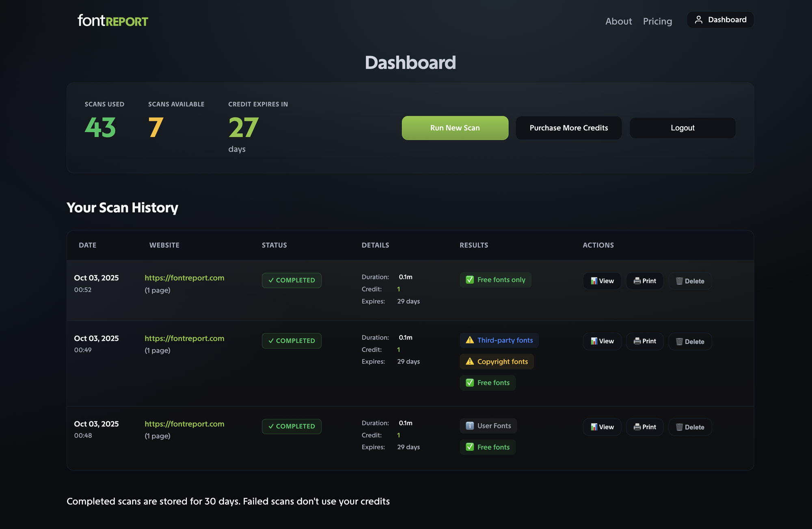Click warning icon beside Copyright fonts
This screenshot has width=812, height=529.
point(470,361)
